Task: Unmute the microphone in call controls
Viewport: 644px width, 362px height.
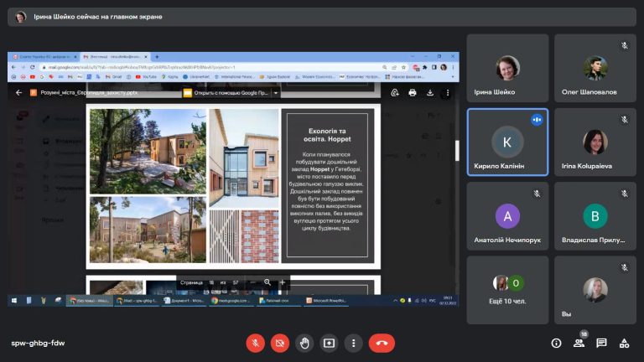Action: click(255, 343)
